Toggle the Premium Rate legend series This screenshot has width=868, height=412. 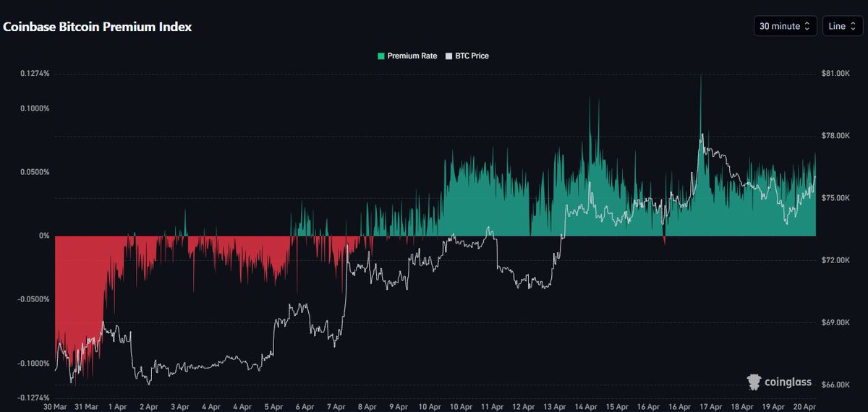(407, 56)
